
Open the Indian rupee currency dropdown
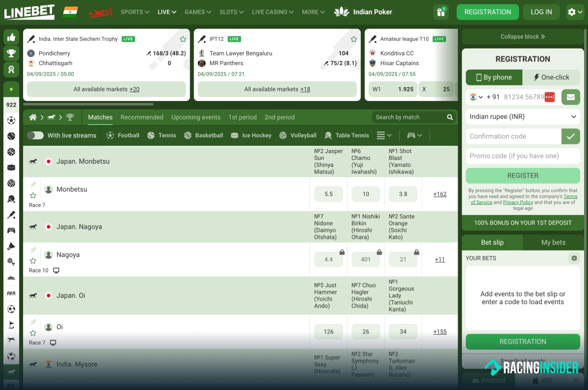[x=523, y=117]
